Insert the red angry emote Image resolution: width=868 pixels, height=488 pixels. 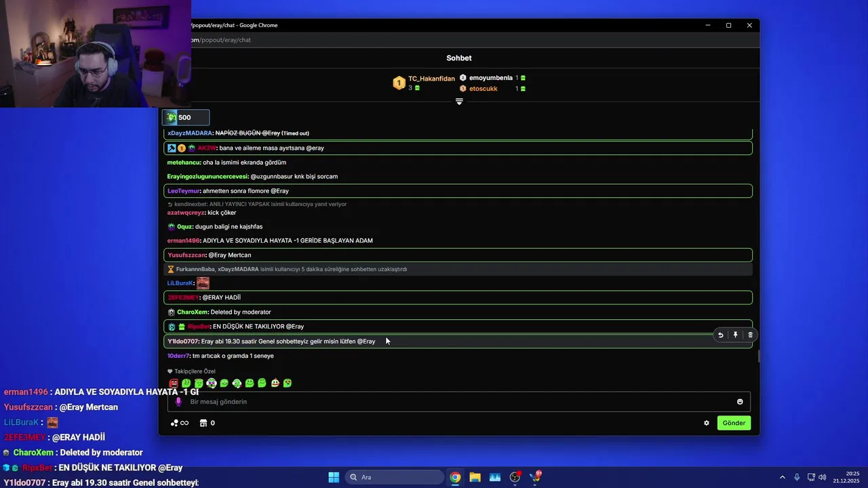pyautogui.click(x=174, y=384)
